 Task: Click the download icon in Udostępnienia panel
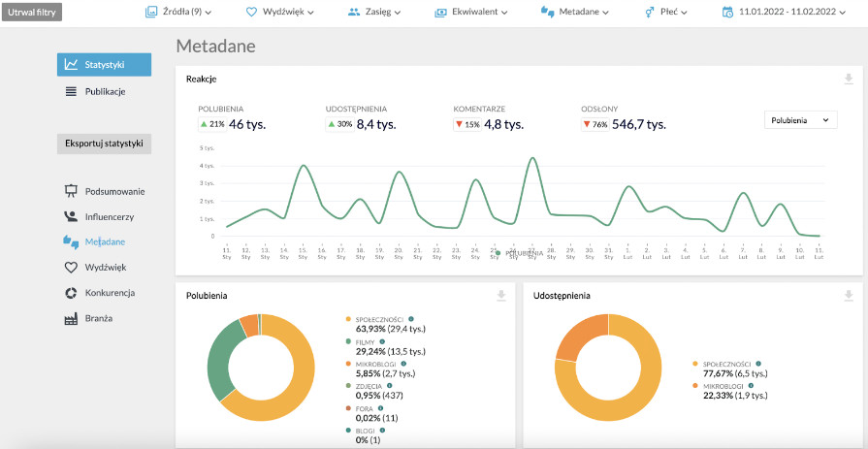849,296
